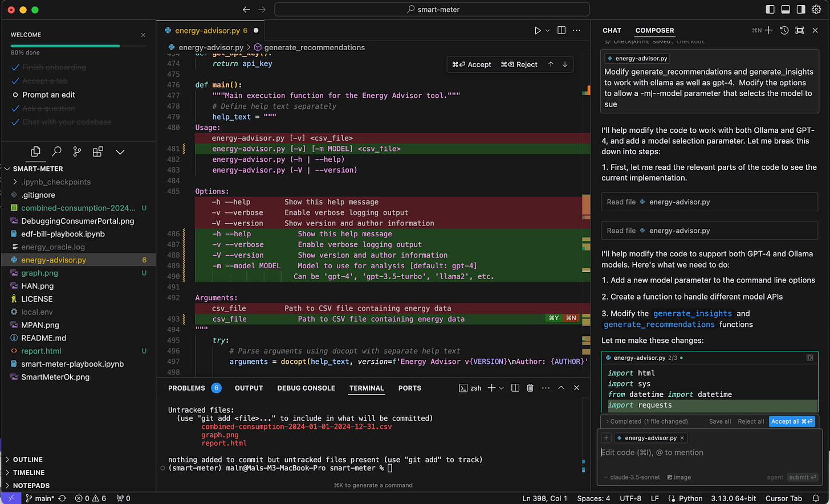Viewport: 830px width, 504px height.
Task: Open run options dropdown arrow beside play
Action: (548, 30)
